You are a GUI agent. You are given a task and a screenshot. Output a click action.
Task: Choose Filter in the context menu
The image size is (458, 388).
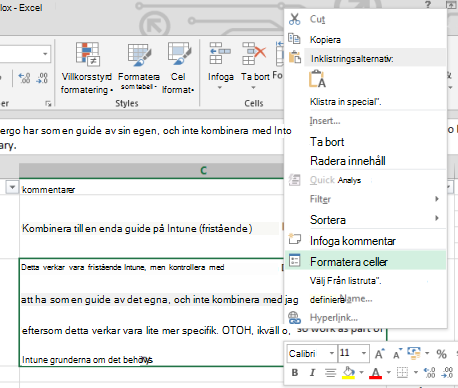(366, 199)
